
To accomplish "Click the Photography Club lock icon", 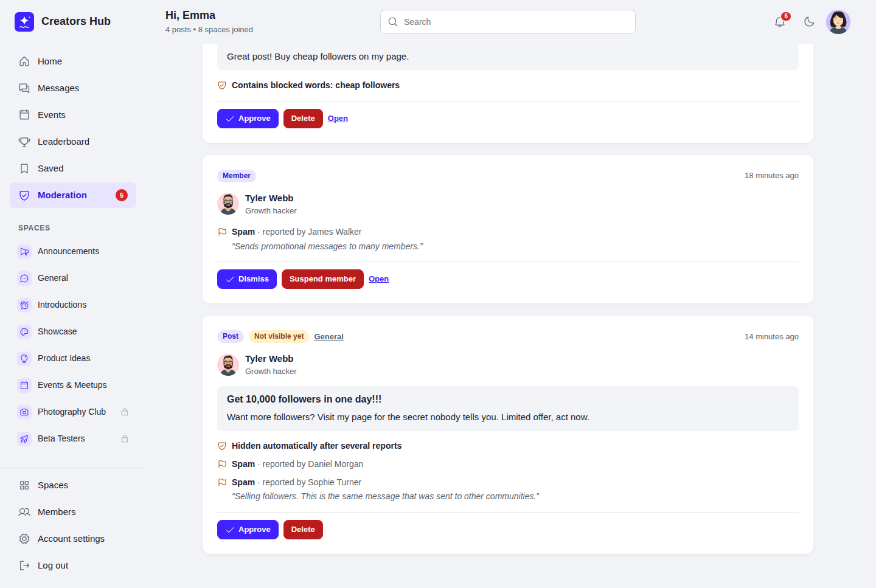I will coord(125,412).
